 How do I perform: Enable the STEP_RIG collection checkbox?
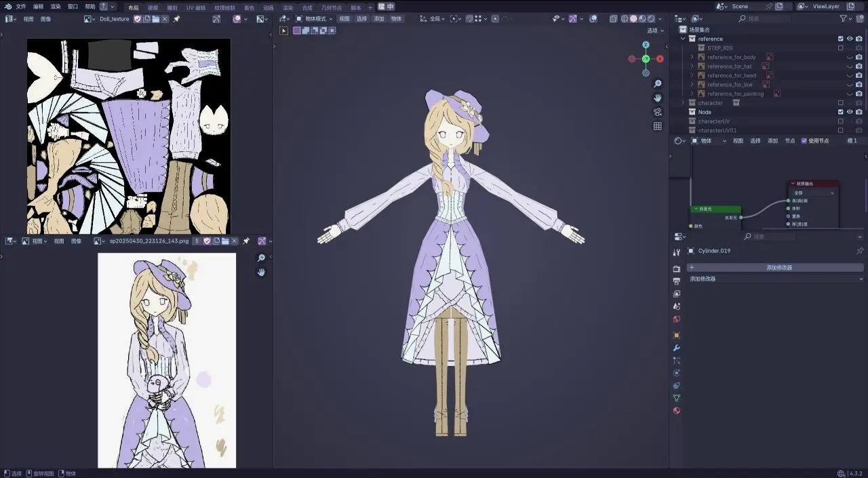point(841,48)
